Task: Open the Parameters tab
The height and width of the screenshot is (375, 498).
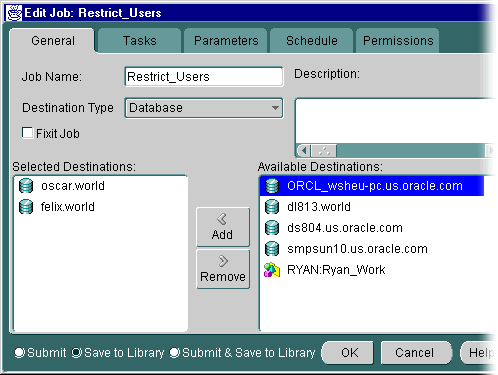Action: tap(226, 41)
